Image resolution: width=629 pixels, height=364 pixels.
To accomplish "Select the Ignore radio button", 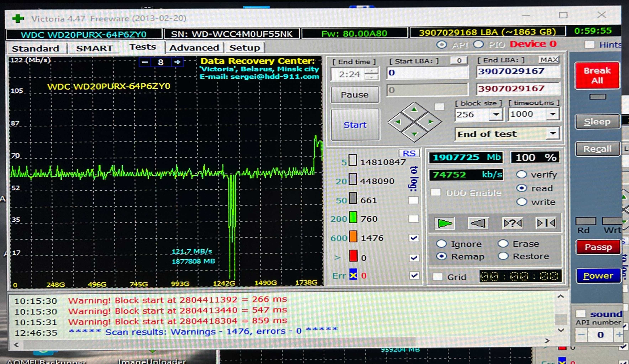I will tap(441, 244).
